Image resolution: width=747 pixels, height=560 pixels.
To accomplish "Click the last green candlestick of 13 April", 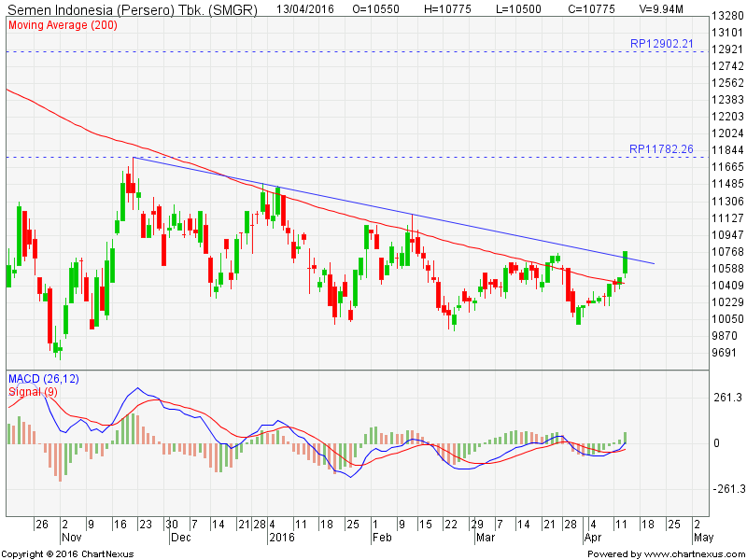I will tap(625, 262).
